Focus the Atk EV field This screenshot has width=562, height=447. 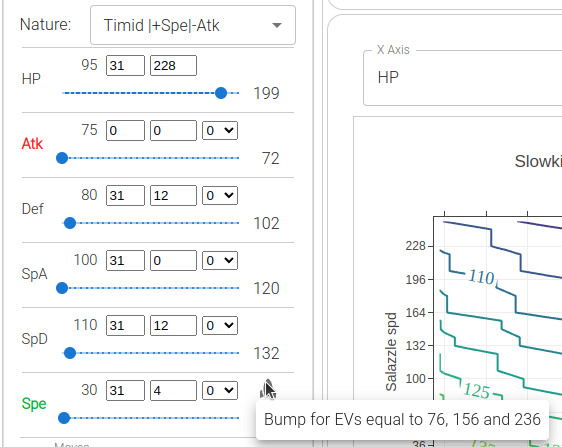(x=173, y=130)
